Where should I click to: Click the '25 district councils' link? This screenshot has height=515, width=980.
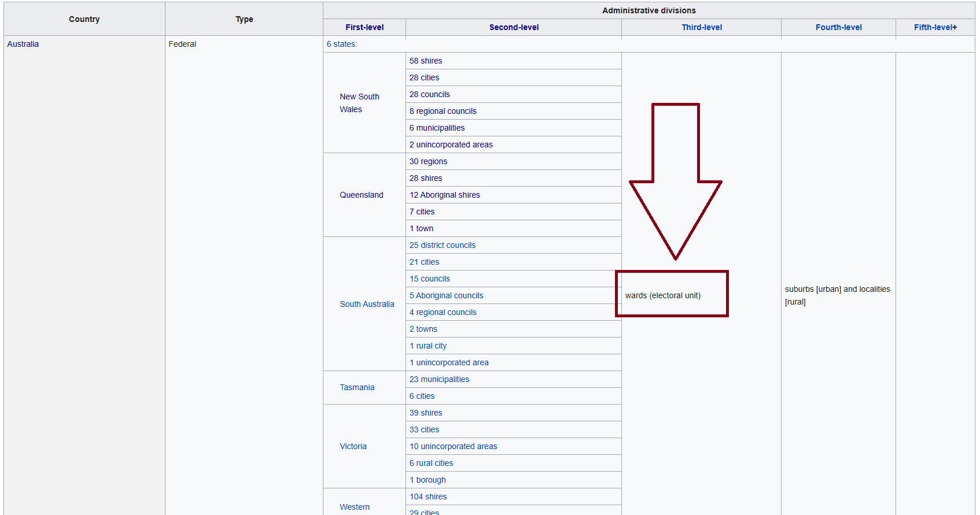[x=443, y=245]
